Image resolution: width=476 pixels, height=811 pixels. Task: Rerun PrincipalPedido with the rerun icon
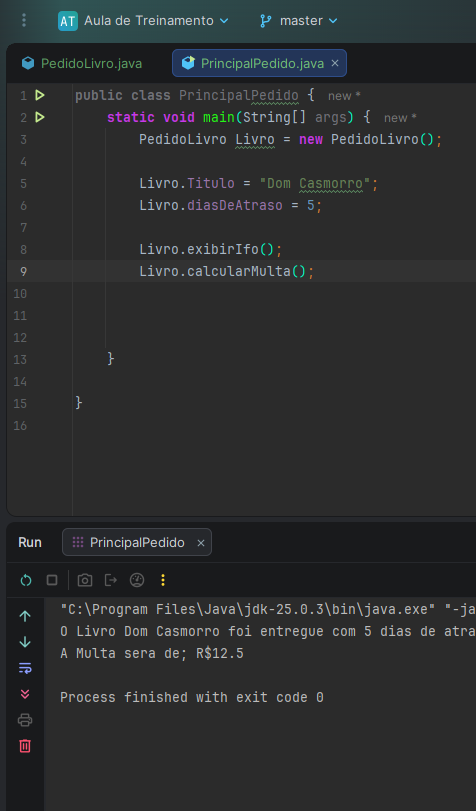(x=25, y=580)
